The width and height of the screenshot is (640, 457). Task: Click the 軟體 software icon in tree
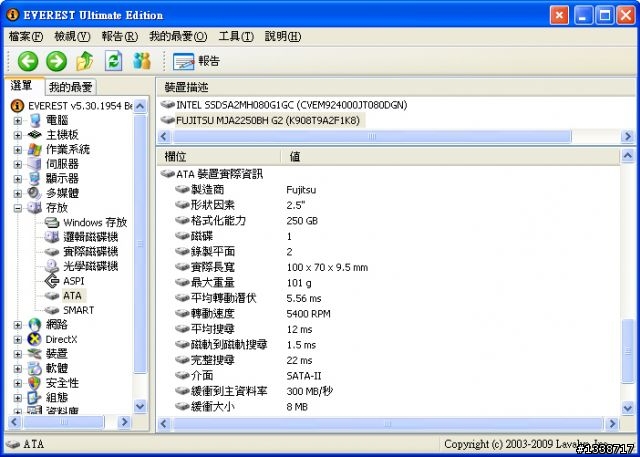tap(35, 368)
